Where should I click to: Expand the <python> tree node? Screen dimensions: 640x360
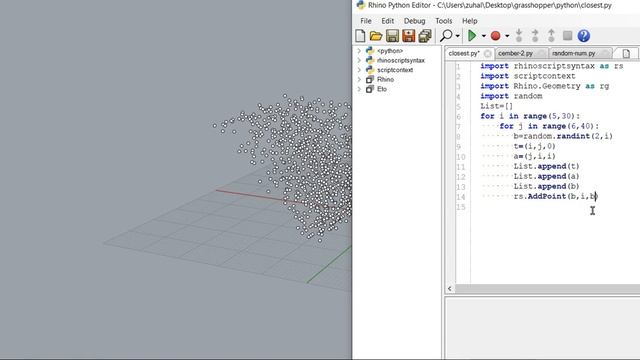click(x=359, y=51)
